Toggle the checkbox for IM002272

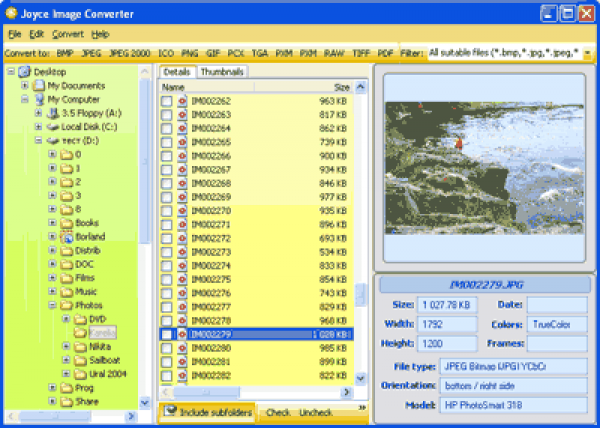coord(167,239)
